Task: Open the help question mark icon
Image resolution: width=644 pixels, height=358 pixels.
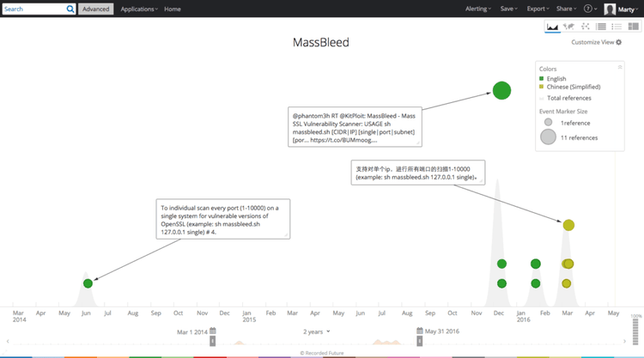Action: [589, 9]
